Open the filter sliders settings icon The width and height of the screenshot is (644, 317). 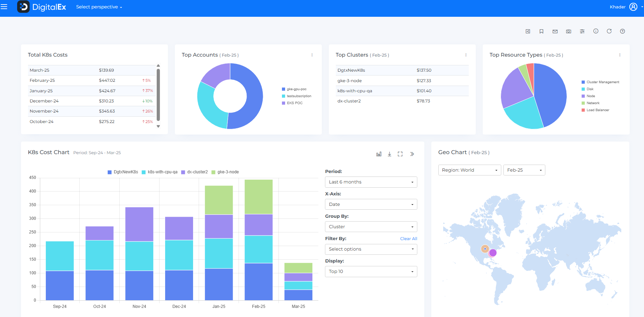click(x=582, y=31)
